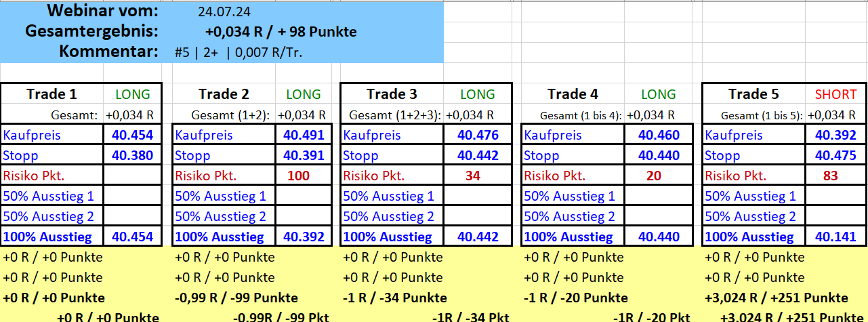Click the Gesamtergebnis value +0,034 R / + 98 Punkte
This screenshot has height=322, width=868.
tap(281, 31)
